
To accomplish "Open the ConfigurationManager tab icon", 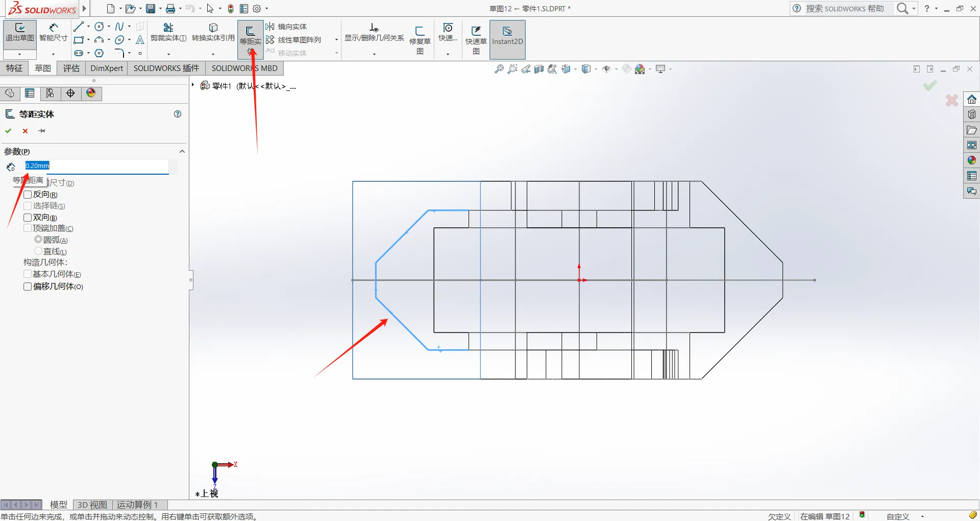I will [50, 93].
